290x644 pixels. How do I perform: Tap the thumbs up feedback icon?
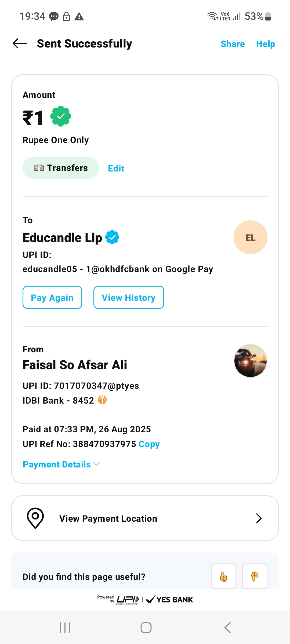[x=223, y=576]
